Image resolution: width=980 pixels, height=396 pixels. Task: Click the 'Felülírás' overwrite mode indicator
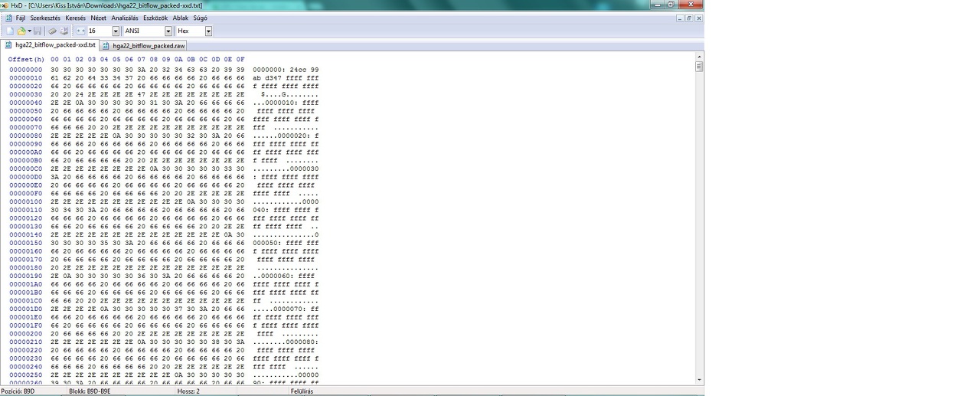click(302, 391)
